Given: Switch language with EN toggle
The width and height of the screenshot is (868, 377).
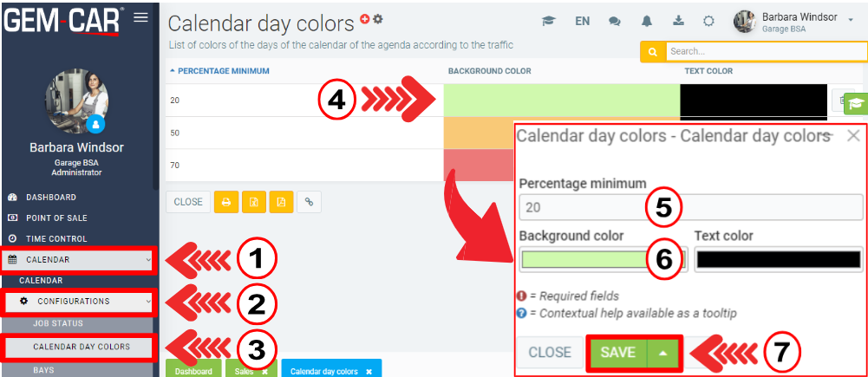Looking at the screenshot, I should tap(583, 22).
